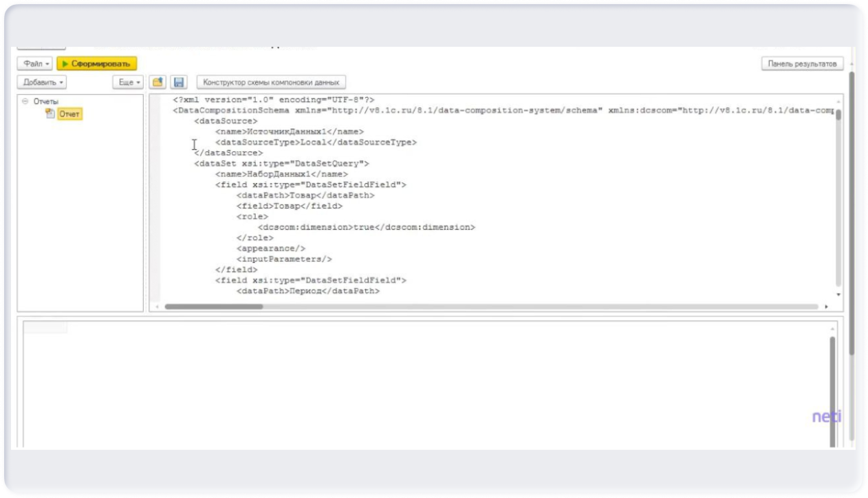Image resolution: width=868 pixels, height=498 pixels.
Task: Toggle the Панель результатов button
Action: click(x=803, y=64)
